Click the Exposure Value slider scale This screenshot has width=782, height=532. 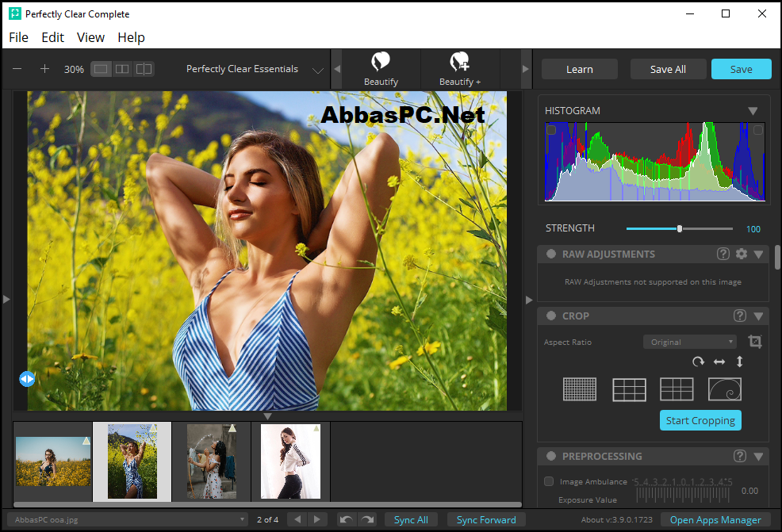click(682, 495)
